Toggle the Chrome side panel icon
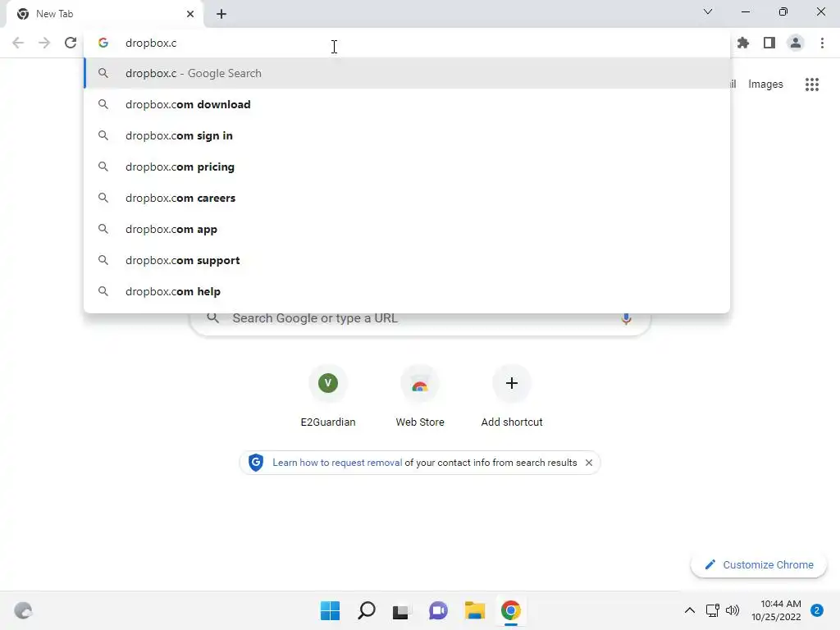This screenshot has width=840, height=630. [x=769, y=43]
